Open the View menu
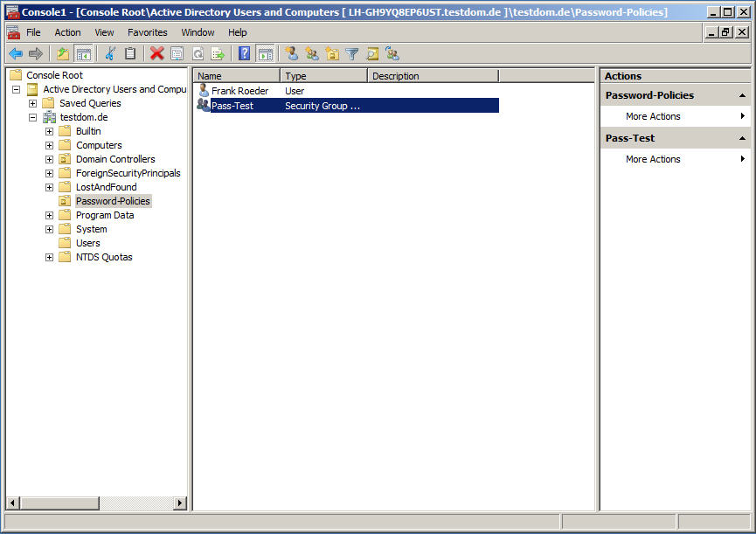This screenshot has width=756, height=534. [104, 32]
